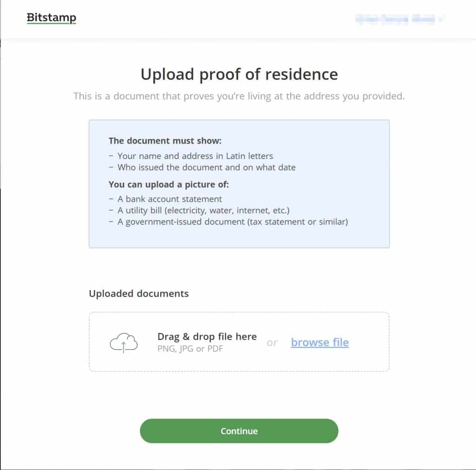Click the address proof description subtitle
Viewport: 476px width, 470px height.
238,96
